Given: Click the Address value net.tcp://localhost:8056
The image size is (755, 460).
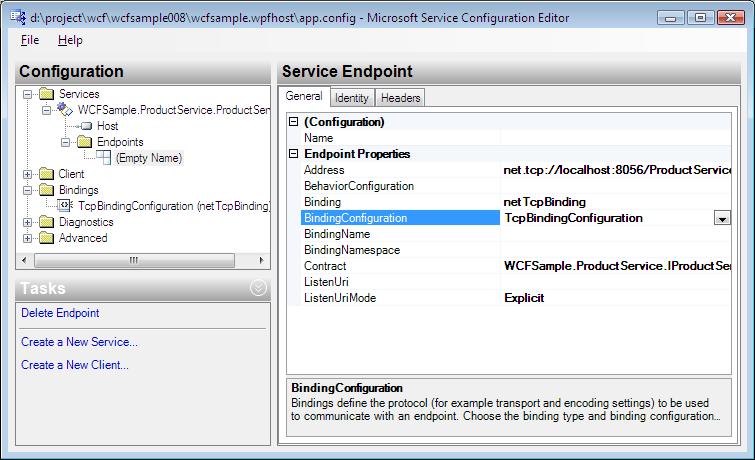Looking at the screenshot, I should coord(617,170).
